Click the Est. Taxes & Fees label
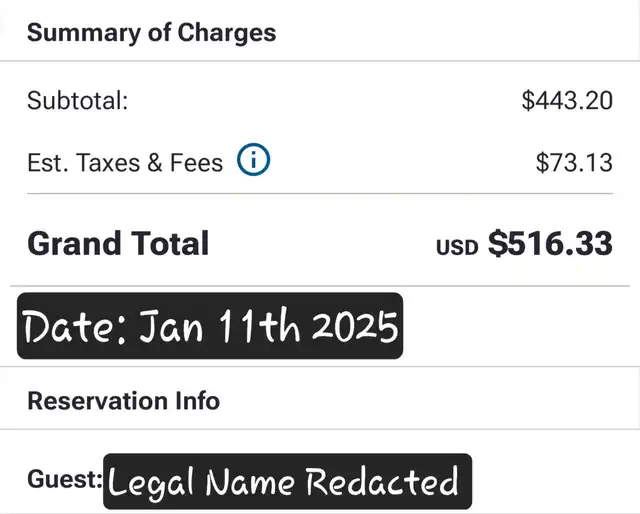 (x=125, y=162)
